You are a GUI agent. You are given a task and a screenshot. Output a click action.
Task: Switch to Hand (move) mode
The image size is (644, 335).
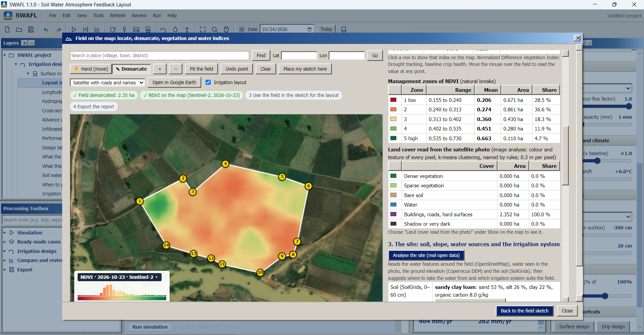(91, 69)
